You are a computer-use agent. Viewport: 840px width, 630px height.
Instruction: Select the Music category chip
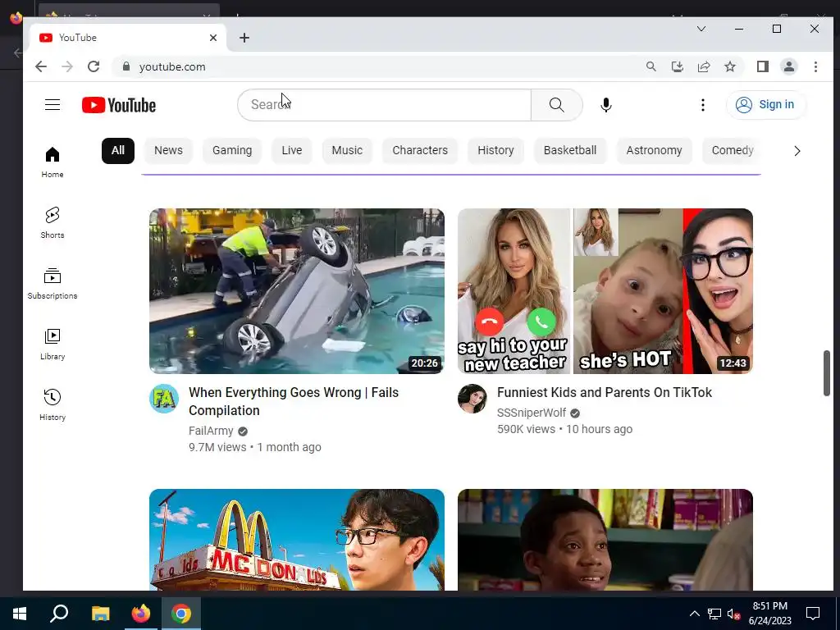(x=347, y=151)
